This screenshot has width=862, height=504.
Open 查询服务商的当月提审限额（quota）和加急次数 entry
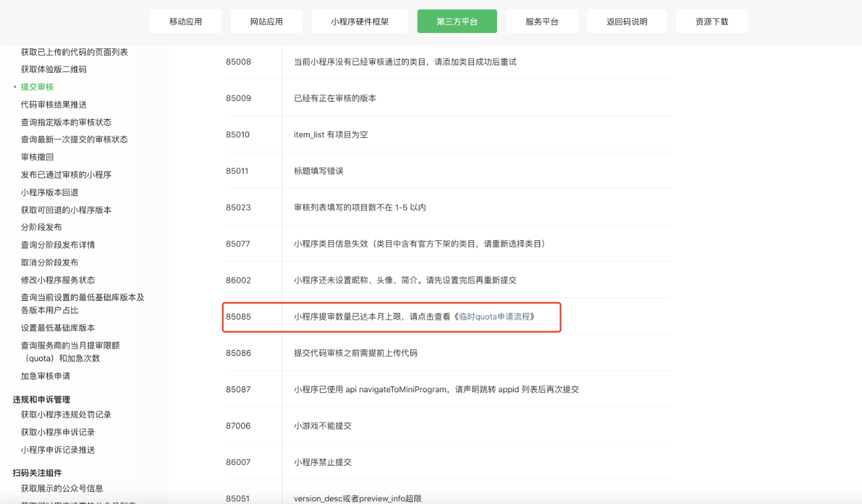pos(70,351)
